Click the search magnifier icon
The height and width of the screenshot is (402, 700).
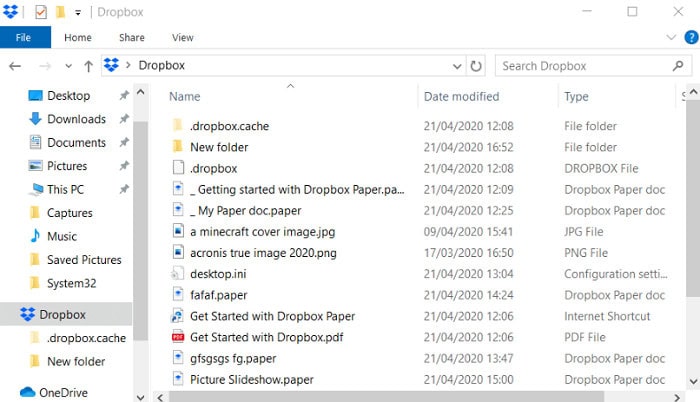coord(678,66)
